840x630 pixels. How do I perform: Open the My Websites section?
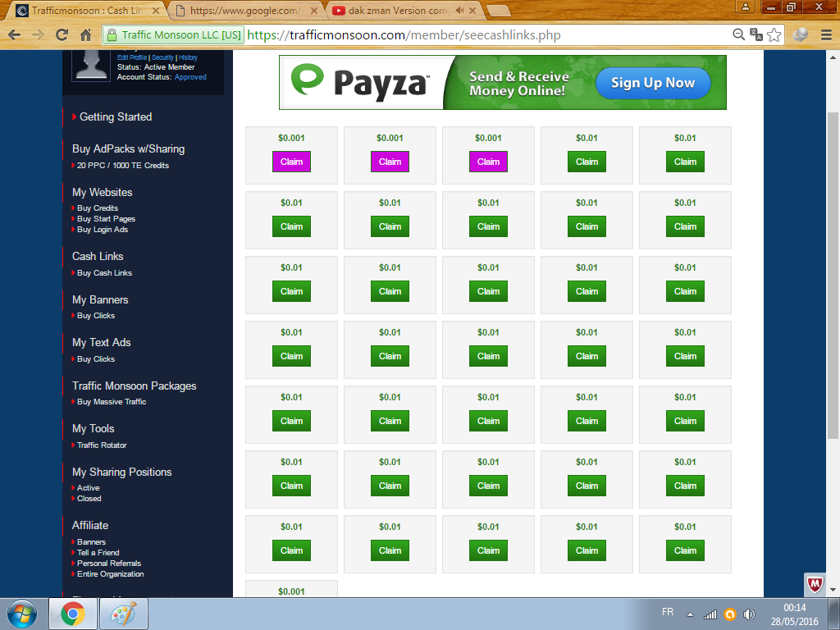[103, 192]
